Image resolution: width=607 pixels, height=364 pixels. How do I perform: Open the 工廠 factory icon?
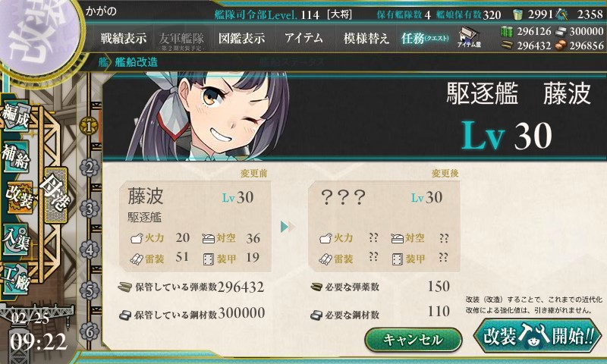16,280
